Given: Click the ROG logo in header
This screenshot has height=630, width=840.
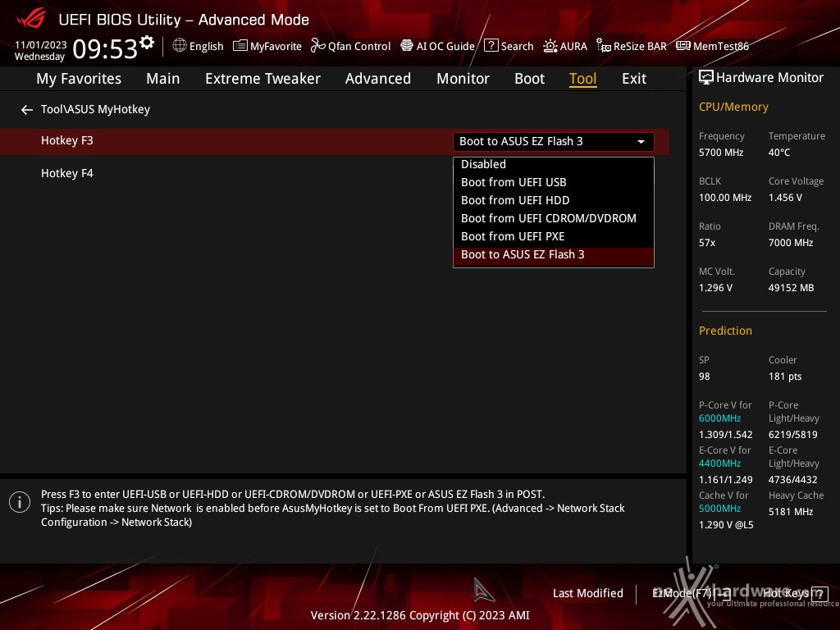Looking at the screenshot, I should (31, 19).
